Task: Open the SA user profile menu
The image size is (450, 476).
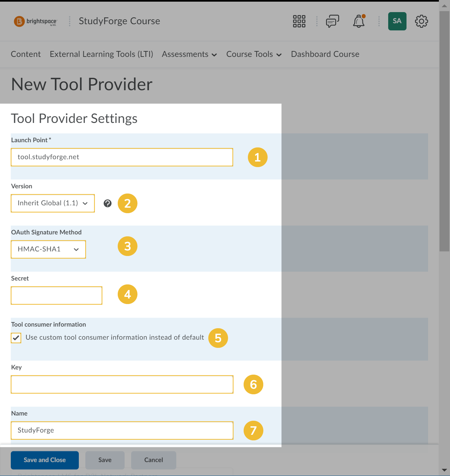Action: pos(397,21)
